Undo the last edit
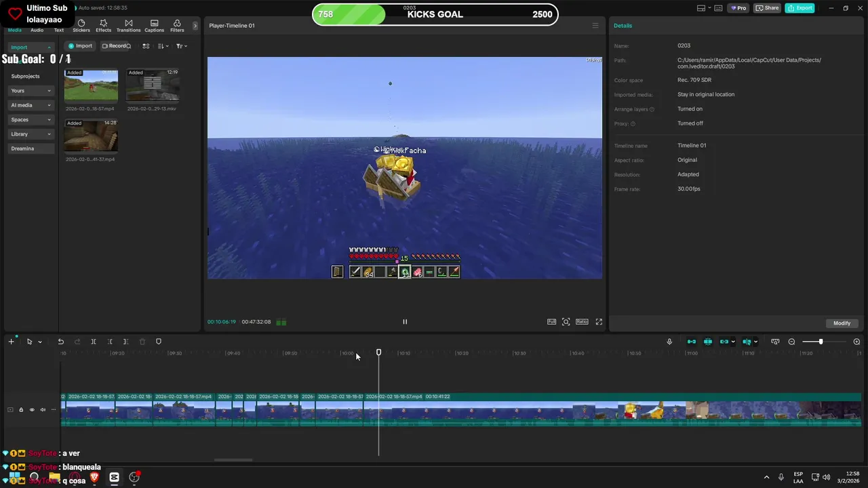Screen dimensions: 868x488 point(61,342)
